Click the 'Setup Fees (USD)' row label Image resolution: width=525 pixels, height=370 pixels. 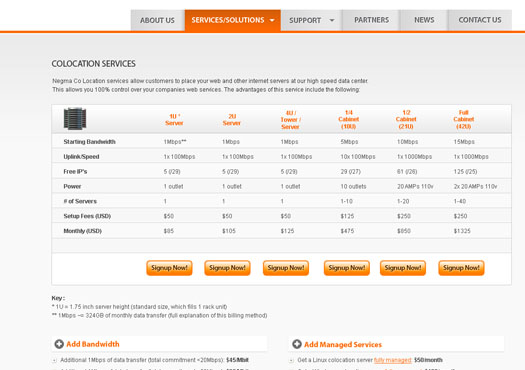click(x=87, y=216)
